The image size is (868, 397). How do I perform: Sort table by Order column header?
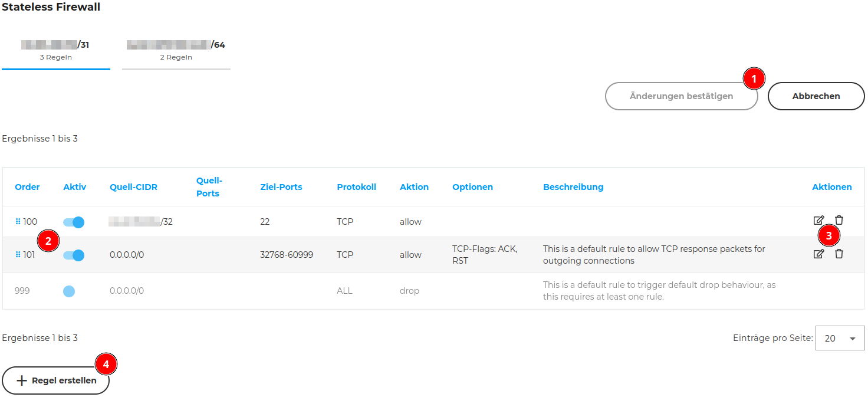(x=27, y=187)
